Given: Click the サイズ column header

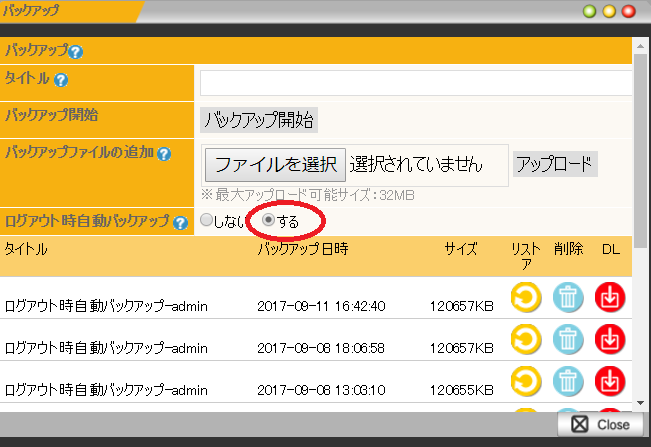Looking at the screenshot, I should click(461, 249).
